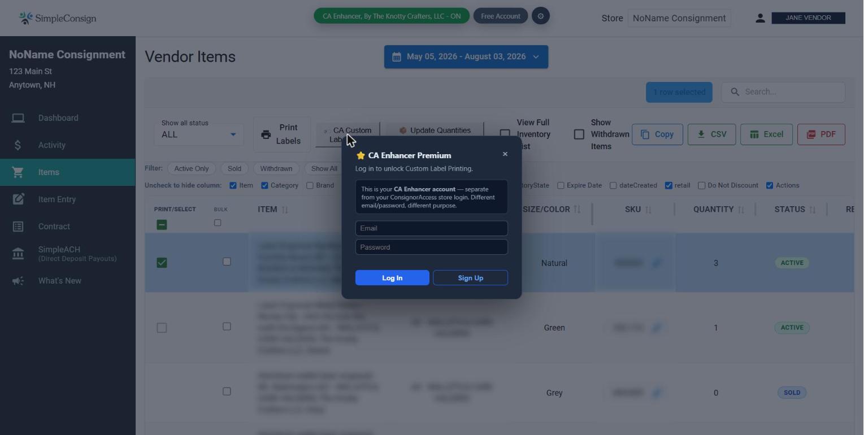The image size is (868, 435).
Task: Uncheck the retail column checkbox
Action: [669, 185]
